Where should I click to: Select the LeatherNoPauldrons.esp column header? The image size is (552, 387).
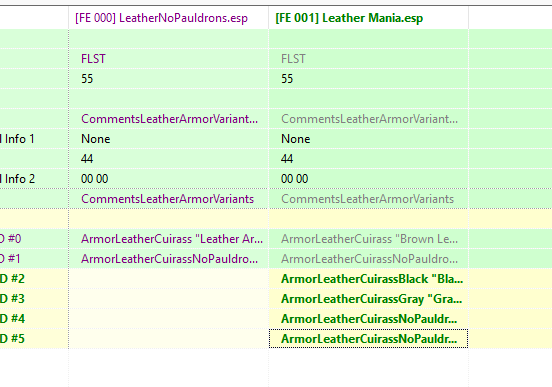(x=168, y=18)
